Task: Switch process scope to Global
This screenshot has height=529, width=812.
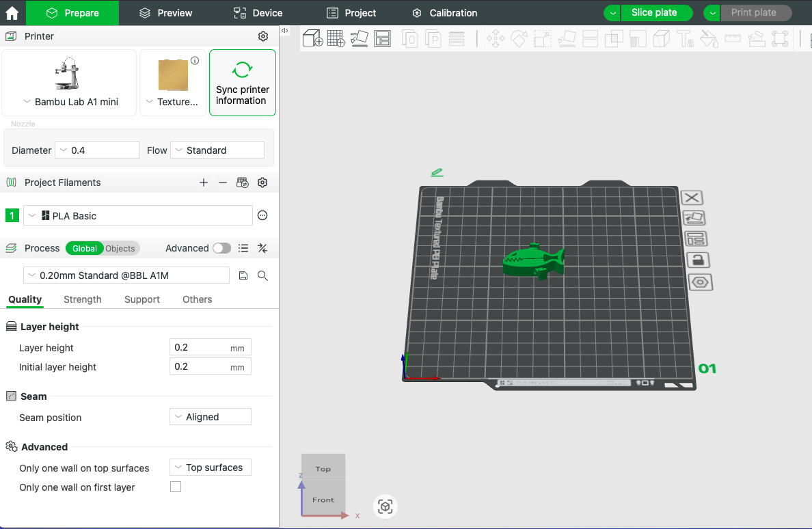Action: pos(84,249)
